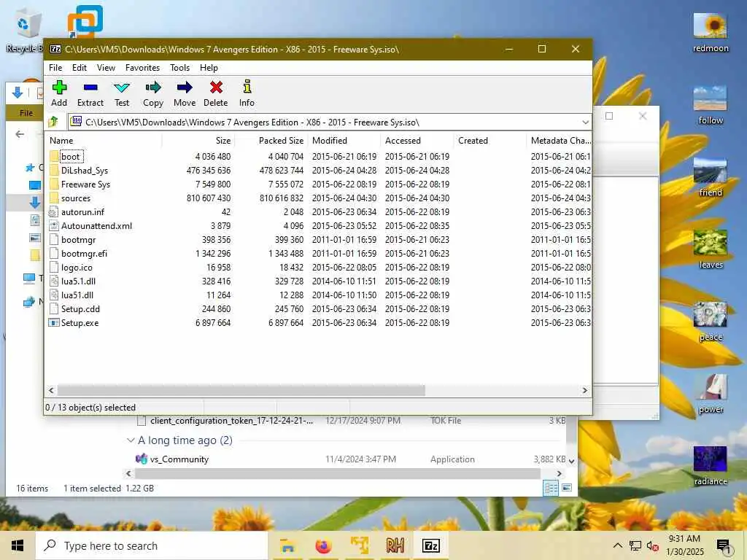This screenshot has height=560, width=747.
Task: Switch Explorer to large icons view button
Action: tap(567, 488)
